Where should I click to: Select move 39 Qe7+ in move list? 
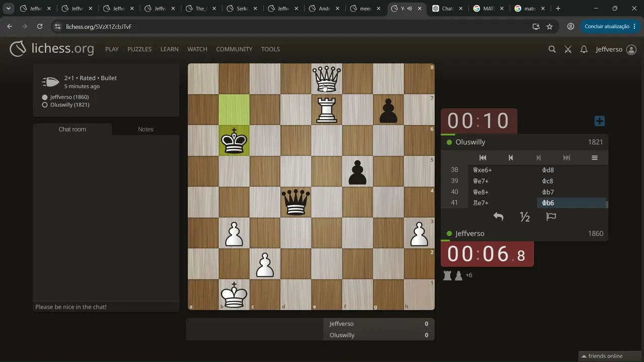[x=502, y=181]
